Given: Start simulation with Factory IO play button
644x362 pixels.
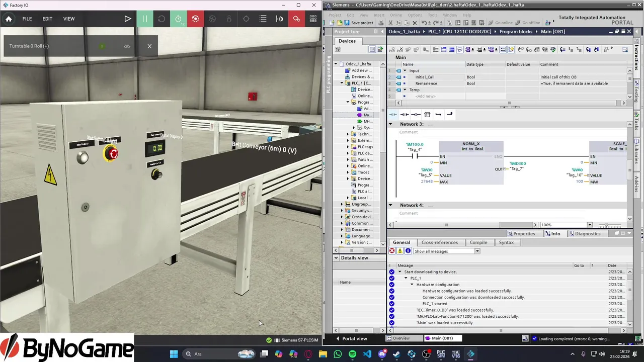Looking at the screenshot, I should pos(128,19).
